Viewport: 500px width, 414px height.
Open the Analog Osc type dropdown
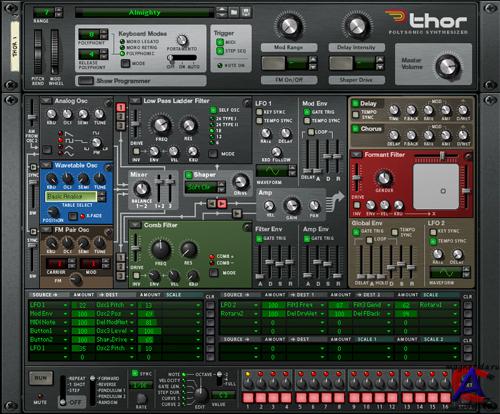point(46,101)
